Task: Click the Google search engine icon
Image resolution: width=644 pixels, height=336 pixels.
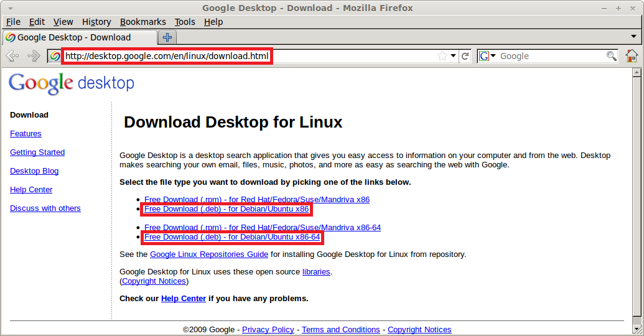Action: tap(484, 56)
